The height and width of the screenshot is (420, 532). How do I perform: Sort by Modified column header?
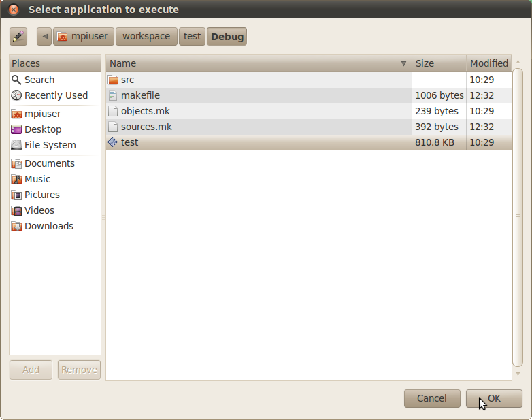click(489, 63)
